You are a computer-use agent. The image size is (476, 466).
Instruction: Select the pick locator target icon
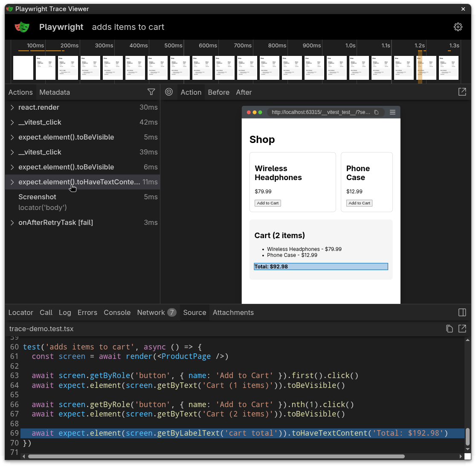click(169, 92)
